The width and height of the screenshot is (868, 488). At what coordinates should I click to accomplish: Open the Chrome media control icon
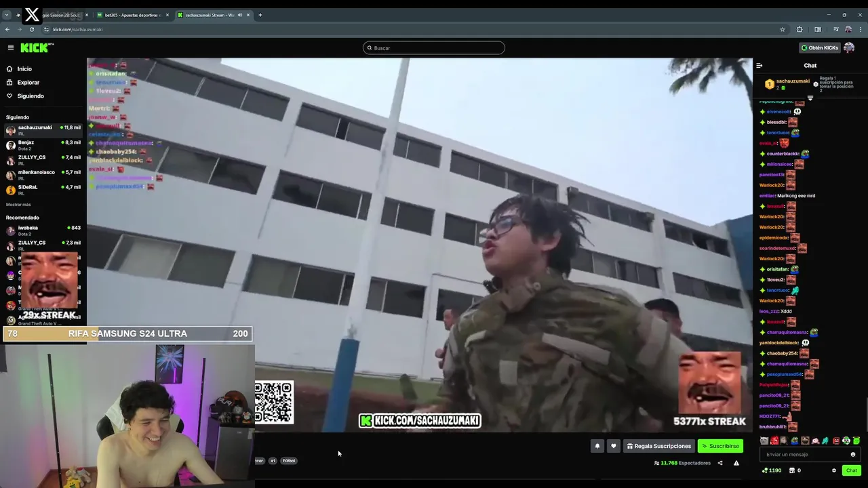(x=836, y=29)
